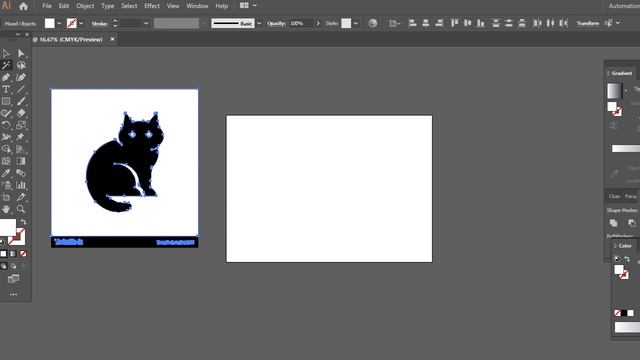The image size is (640, 360).
Task: Select the Shape Builder tool
Action: pyautogui.click(x=6, y=149)
